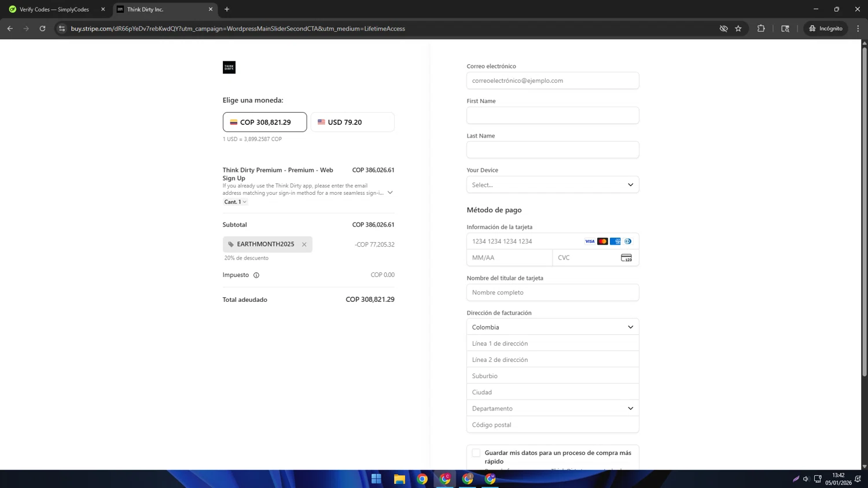This screenshot has height=488, width=868.
Task: Click the third-party cookies blocked eye icon
Action: [723, 28]
